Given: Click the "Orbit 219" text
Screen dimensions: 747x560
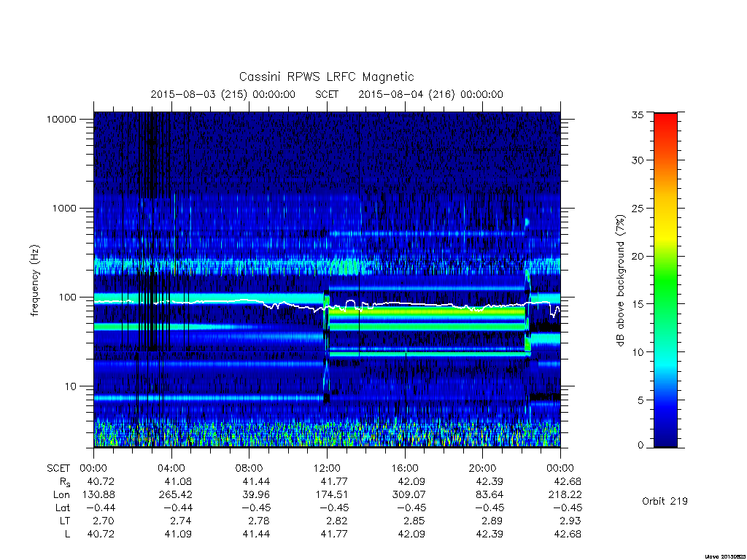Looking at the screenshot, I should click(x=665, y=501).
